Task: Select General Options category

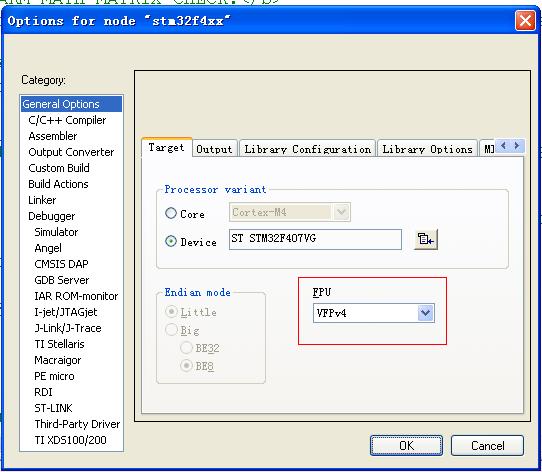Action: (x=72, y=104)
